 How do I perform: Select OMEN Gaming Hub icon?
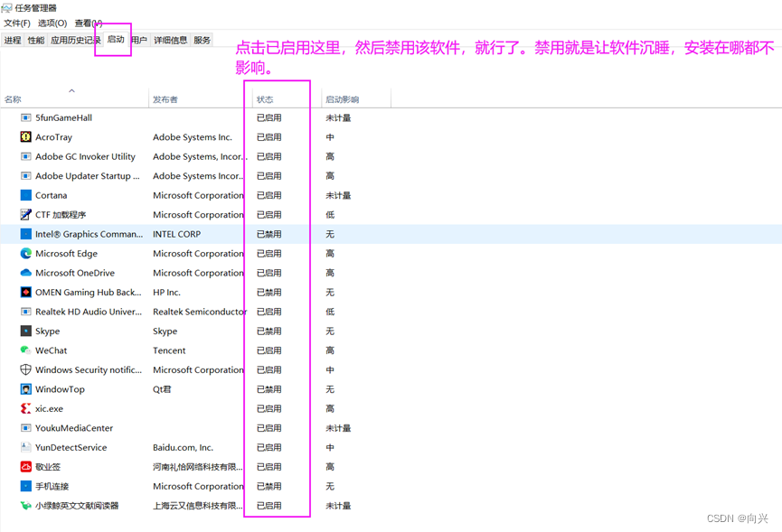coord(25,293)
